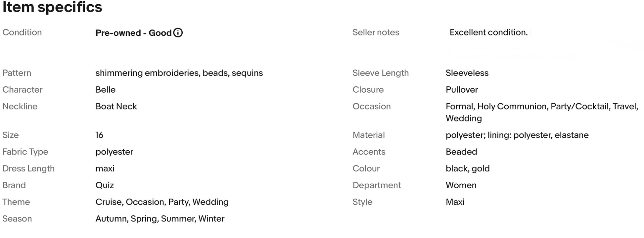
Task: Click the Autumn, Spring, Summer, Winter season value
Action: pos(160,219)
